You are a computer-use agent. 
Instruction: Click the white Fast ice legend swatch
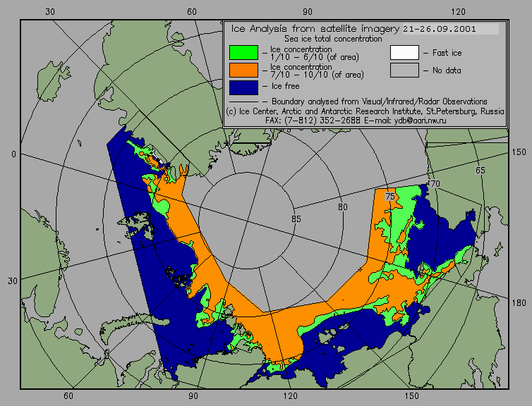click(x=404, y=53)
